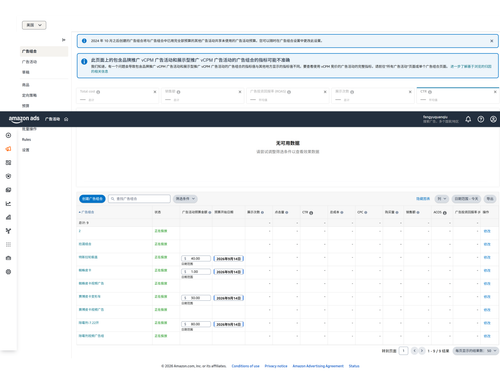Open the date picker beside the 80.00 budget
500x374 pixels.
pos(229,324)
